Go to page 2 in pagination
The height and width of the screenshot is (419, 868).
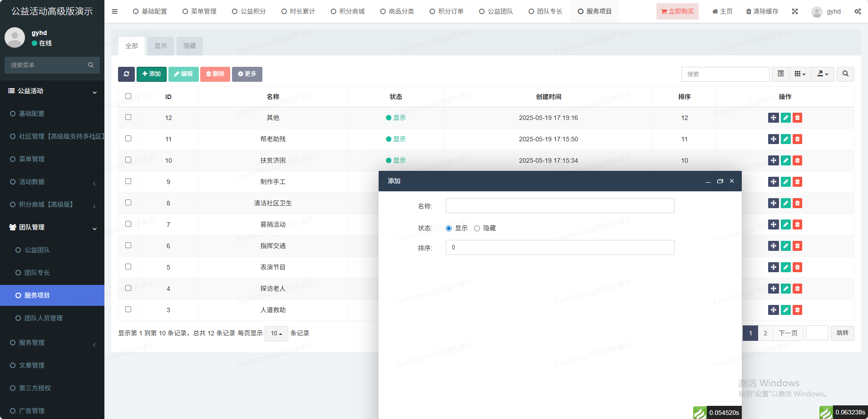click(x=765, y=333)
